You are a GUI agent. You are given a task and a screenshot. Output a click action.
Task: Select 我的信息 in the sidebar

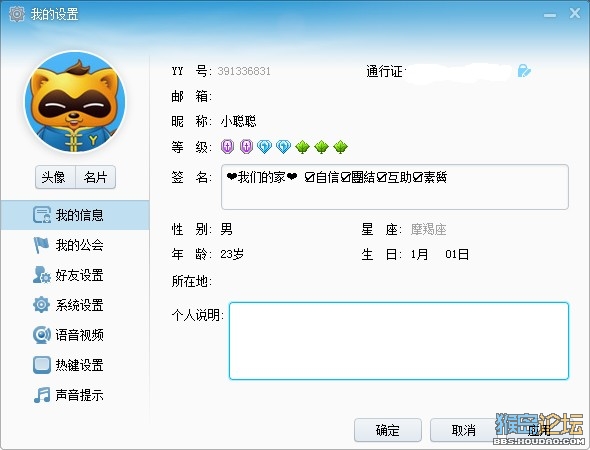tap(75, 215)
